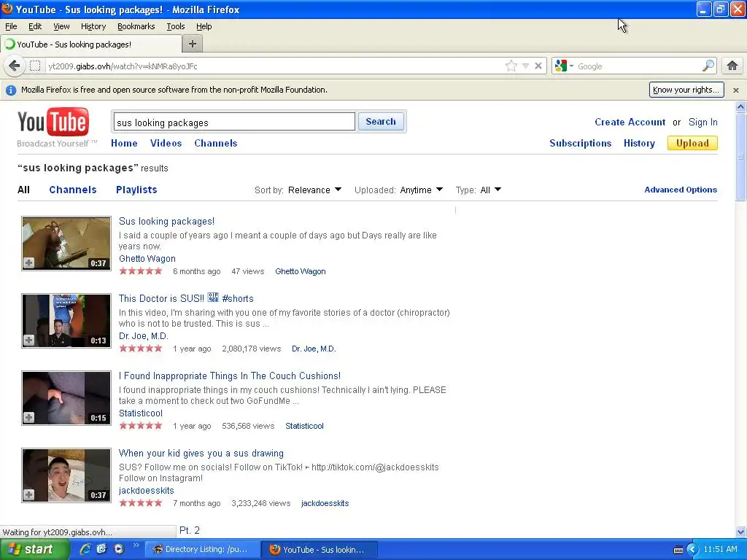Expand the Type All dropdown
The image size is (747, 560).
491,190
